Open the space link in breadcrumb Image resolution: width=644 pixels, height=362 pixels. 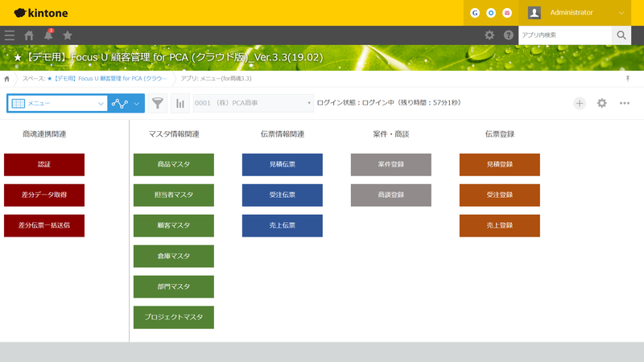pos(107,78)
